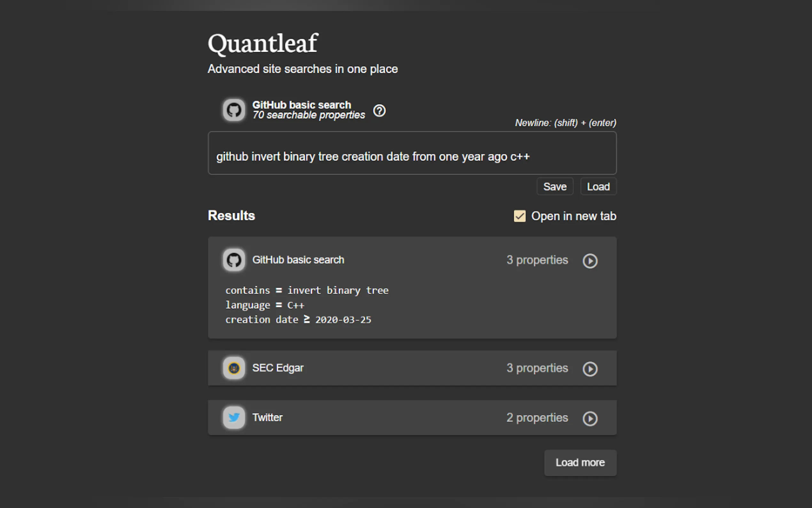Click the Open in new tab label

pyautogui.click(x=573, y=216)
